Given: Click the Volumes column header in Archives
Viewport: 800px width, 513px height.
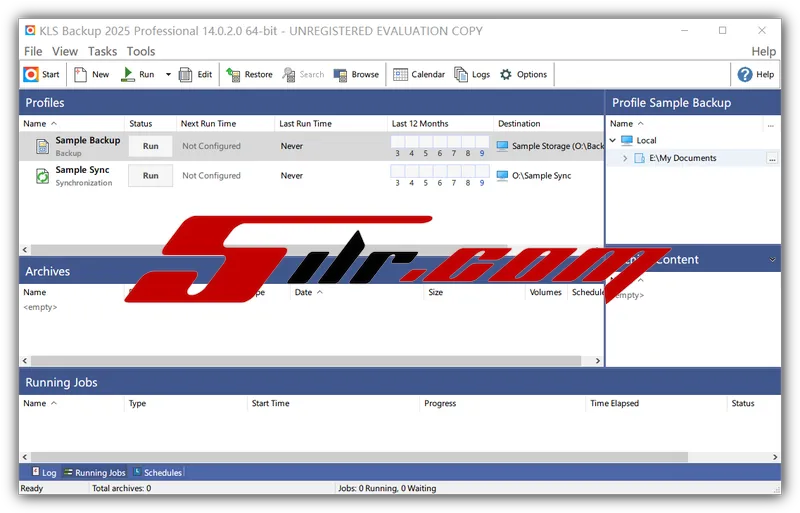Looking at the screenshot, I should pos(545,292).
